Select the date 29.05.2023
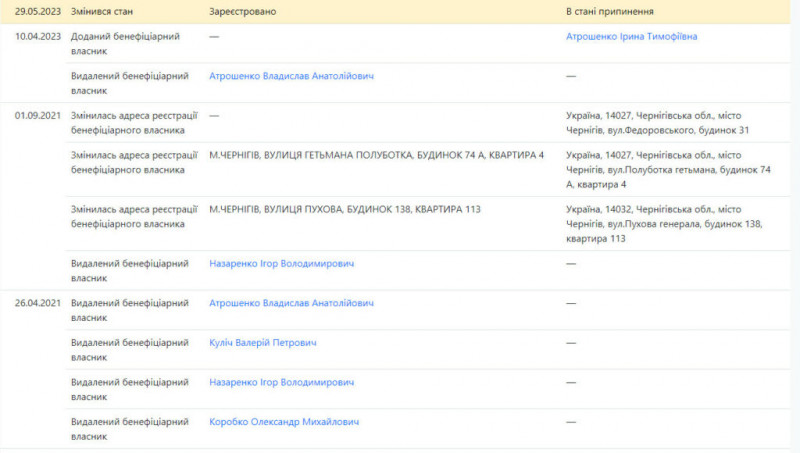800x453 pixels. (x=38, y=11)
